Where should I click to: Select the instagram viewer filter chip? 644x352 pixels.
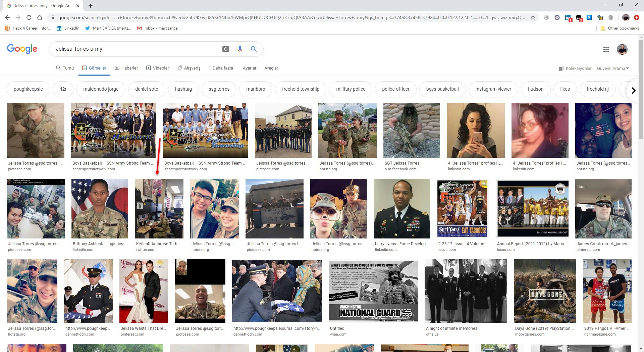(493, 89)
